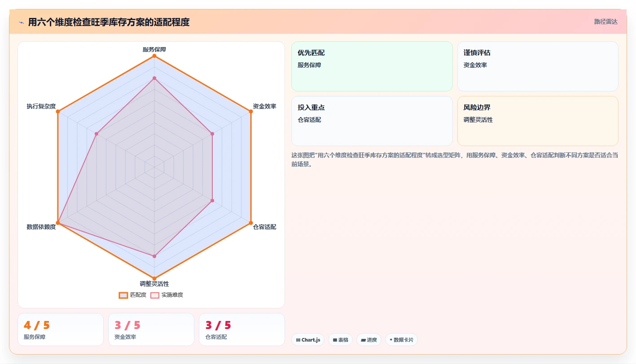636x364 pixels.
Task: Click the pink point on 服务保障 axis
Action: (x=154, y=78)
